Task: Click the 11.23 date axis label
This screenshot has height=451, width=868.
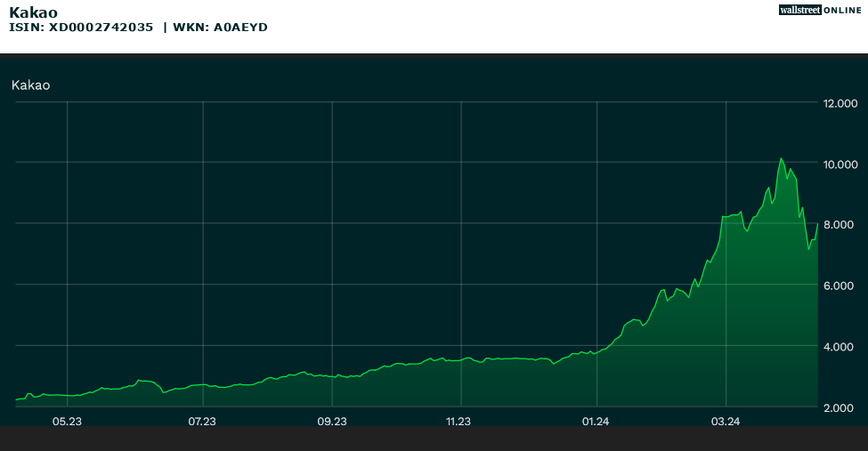Action: point(458,422)
